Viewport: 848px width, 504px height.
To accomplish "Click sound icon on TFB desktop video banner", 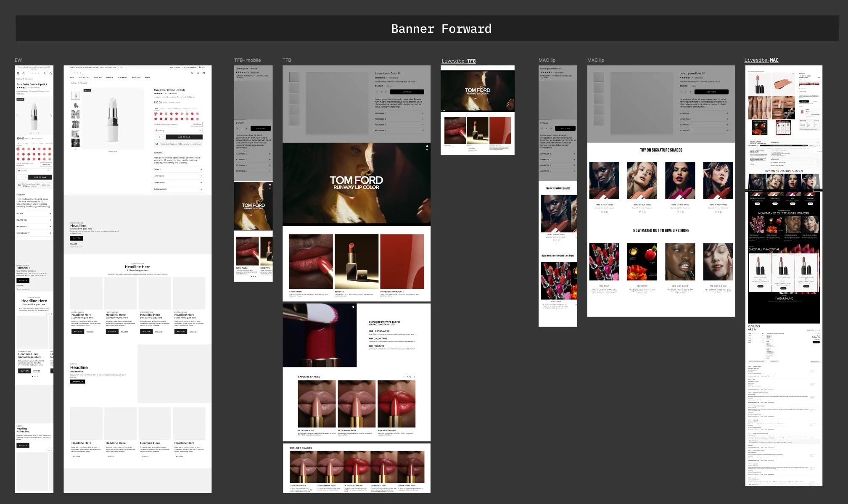I will (x=427, y=150).
